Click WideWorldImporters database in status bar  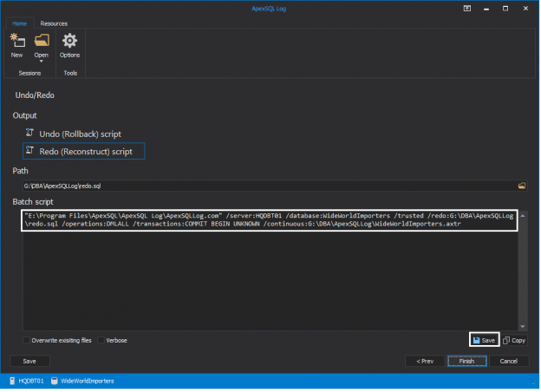click(x=82, y=381)
